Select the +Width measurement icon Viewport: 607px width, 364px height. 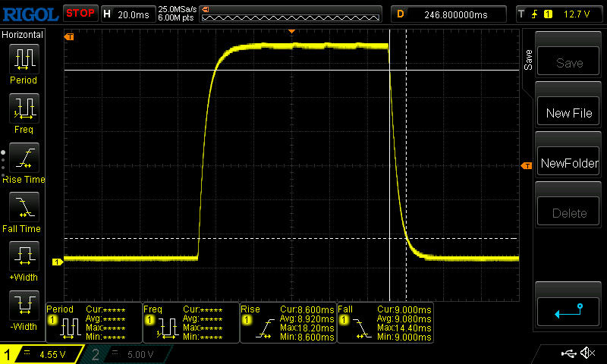(x=23, y=258)
